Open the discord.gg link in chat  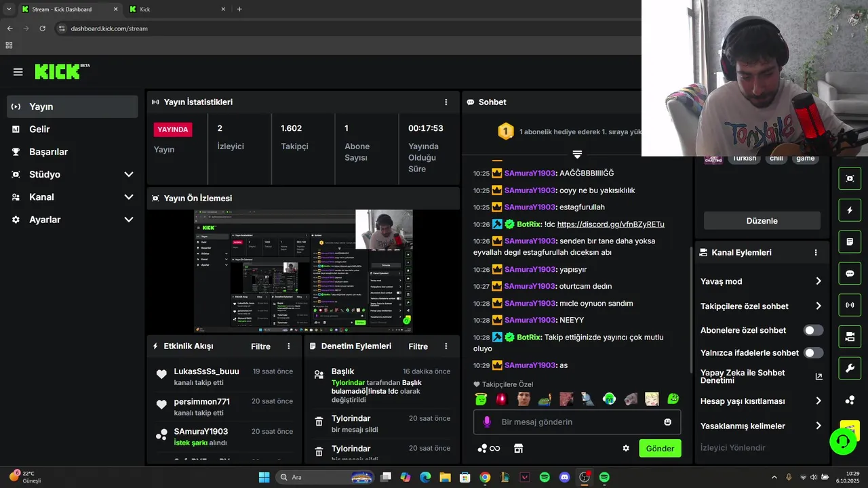pos(611,224)
